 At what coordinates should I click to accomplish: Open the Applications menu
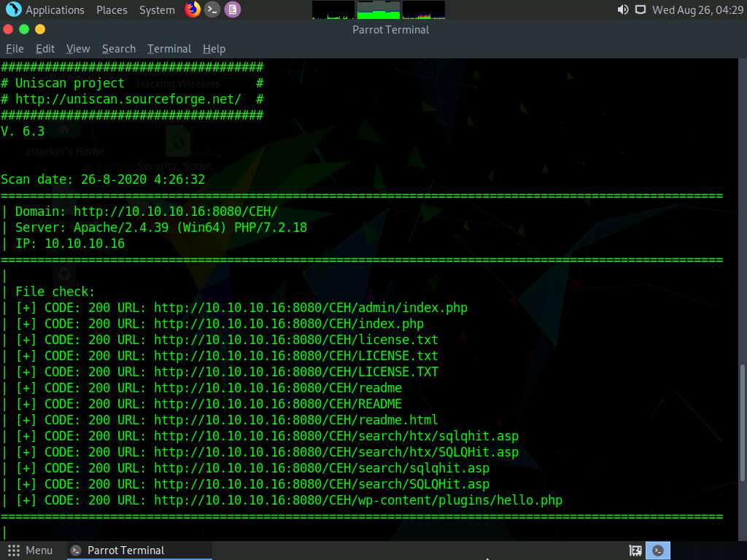pos(55,10)
